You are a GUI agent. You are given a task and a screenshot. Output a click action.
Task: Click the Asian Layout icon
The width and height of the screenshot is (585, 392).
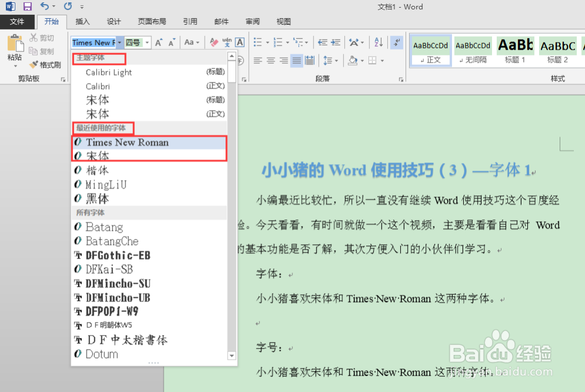[354, 42]
